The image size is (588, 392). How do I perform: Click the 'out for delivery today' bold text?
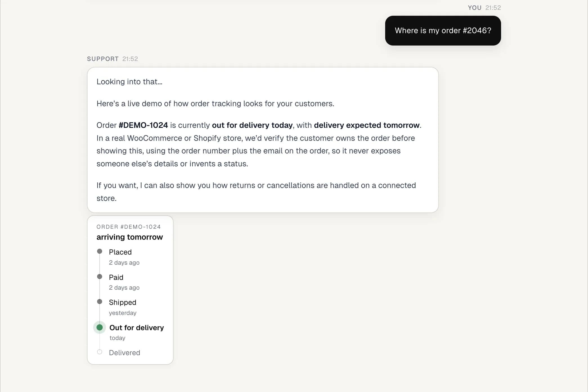(252, 125)
